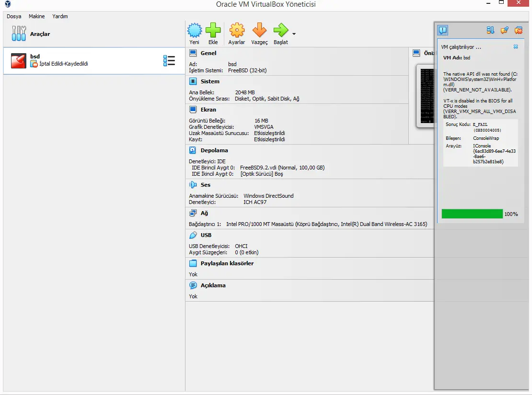
Task: Click the '16 MB' video memory value
Action: click(261, 121)
